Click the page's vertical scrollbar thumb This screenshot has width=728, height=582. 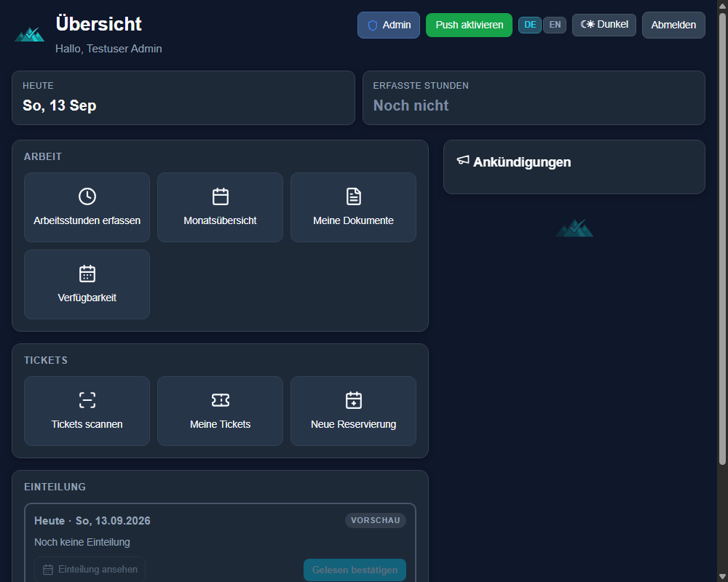point(722,238)
